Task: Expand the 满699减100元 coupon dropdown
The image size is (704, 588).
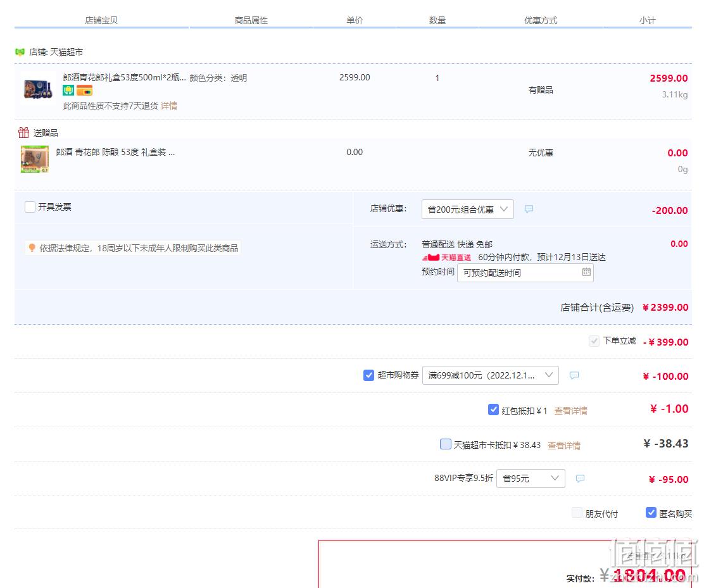Action: (x=490, y=375)
